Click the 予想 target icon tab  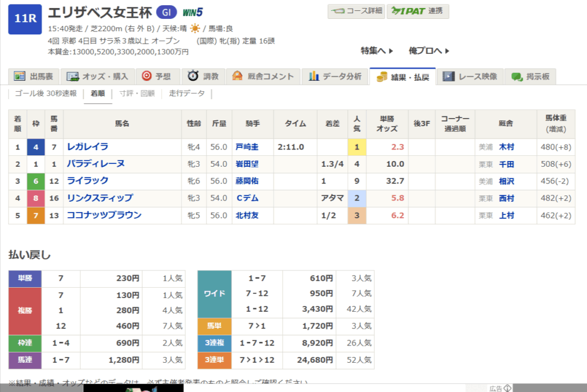coord(147,76)
